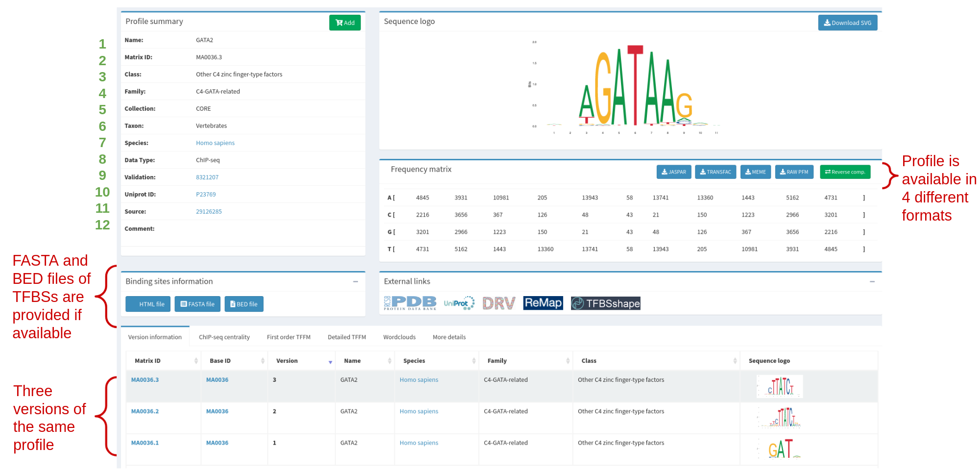Open the TFBSshape external link

point(605,303)
